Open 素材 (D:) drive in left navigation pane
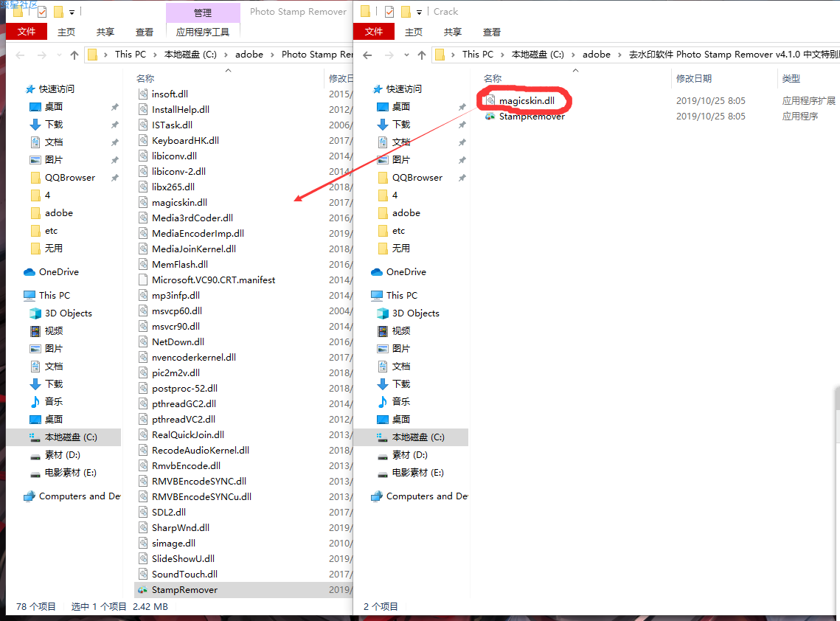 point(62,455)
